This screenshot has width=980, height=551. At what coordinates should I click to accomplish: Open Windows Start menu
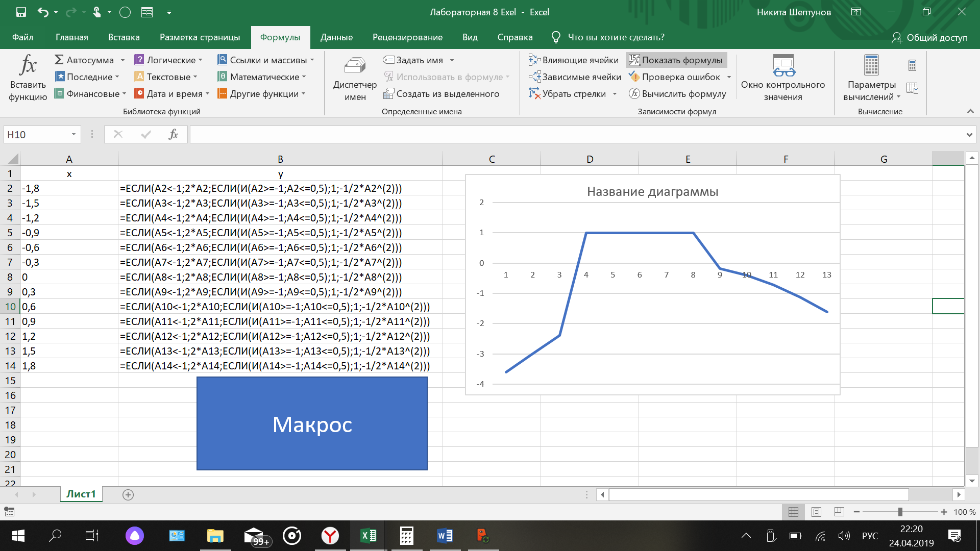tap(18, 536)
